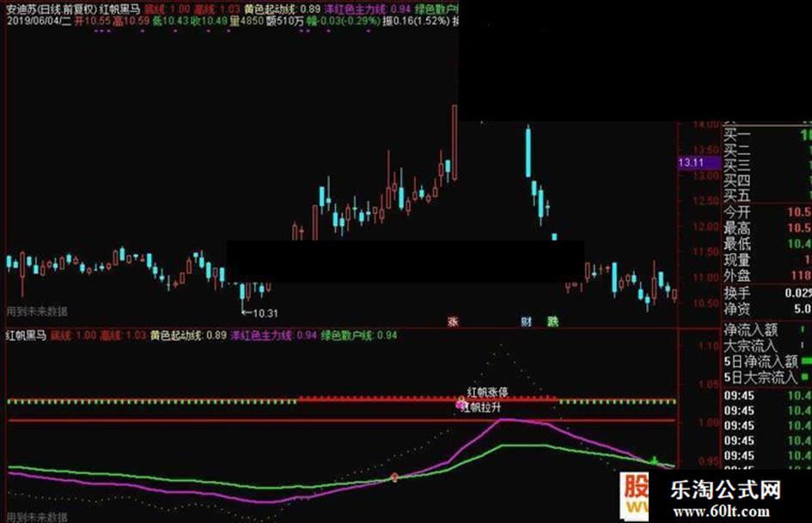Click the sub-panel 绿色散户线: 0.94 label
Screen dimensions: 812x523
tap(359, 336)
